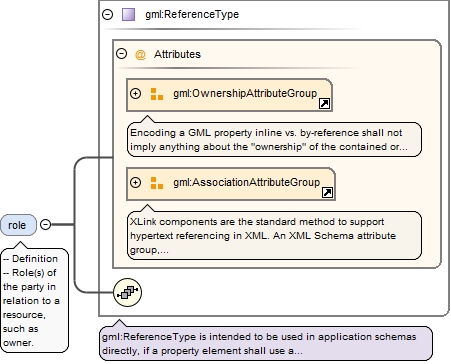
Task: Click the sequence compositor icon
Action: [x=127, y=292]
